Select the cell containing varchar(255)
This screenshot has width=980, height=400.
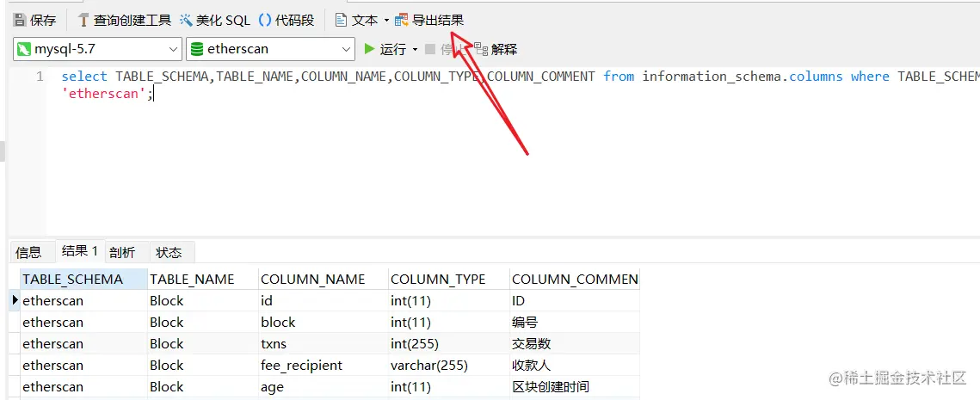tap(449, 365)
